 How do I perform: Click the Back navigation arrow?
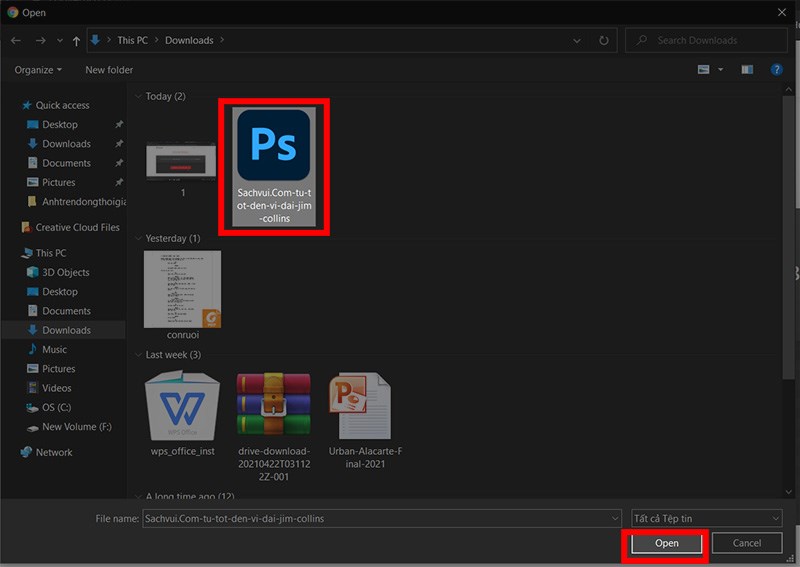[15, 41]
